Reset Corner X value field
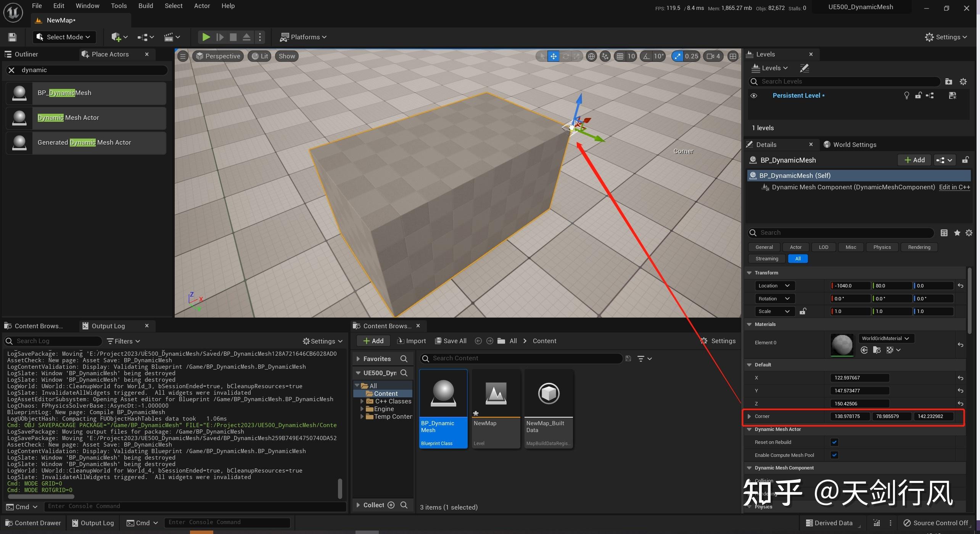The image size is (980, 534). [x=850, y=416]
